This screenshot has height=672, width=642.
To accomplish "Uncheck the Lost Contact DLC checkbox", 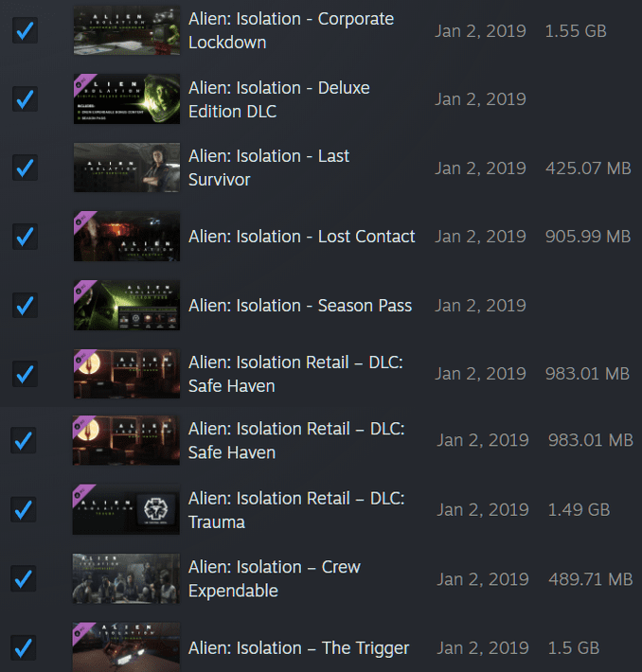I will pyautogui.click(x=25, y=237).
